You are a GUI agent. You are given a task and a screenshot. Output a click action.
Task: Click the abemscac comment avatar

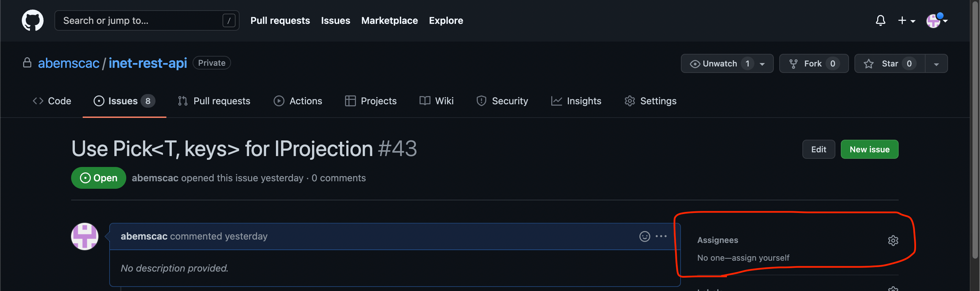[x=85, y=236]
